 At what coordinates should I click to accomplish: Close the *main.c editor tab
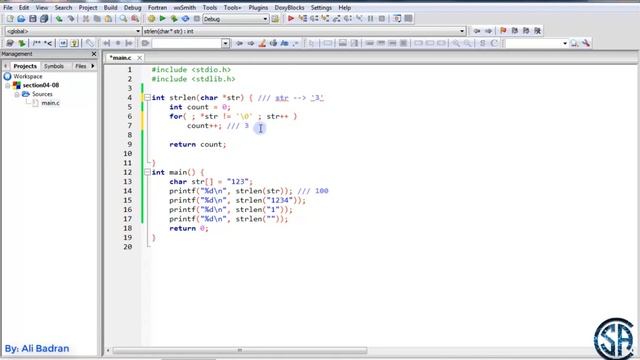coord(140,58)
